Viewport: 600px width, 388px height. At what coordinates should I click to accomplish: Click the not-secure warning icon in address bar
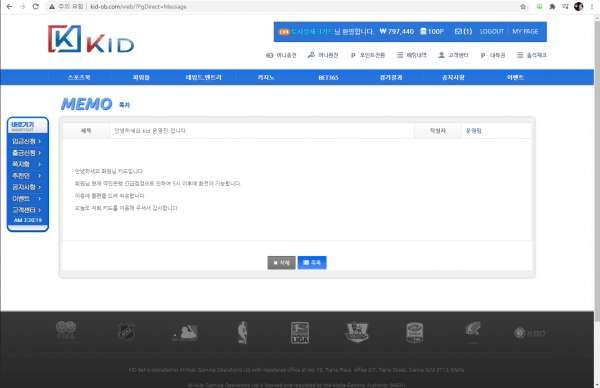pyautogui.click(x=52, y=7)
